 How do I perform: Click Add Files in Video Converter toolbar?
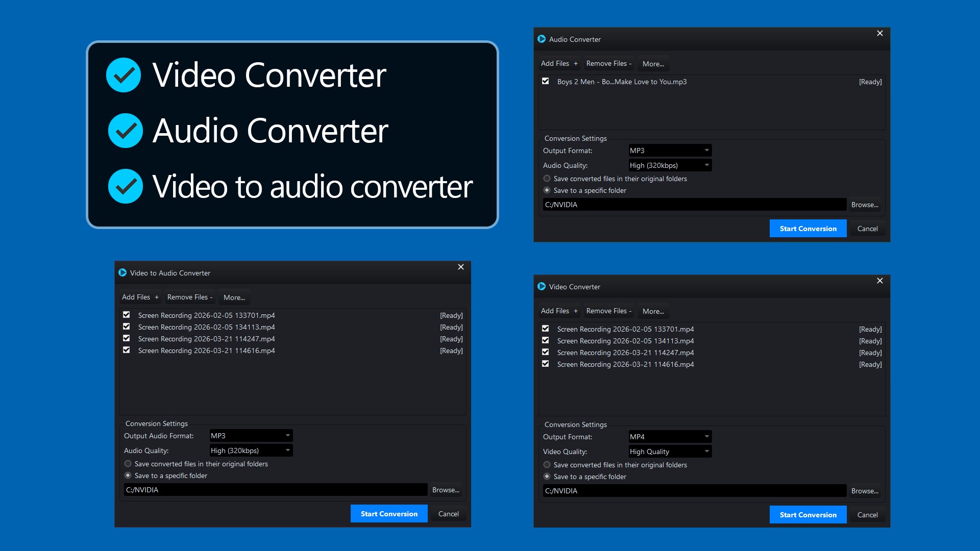click(x=559, y=311)
